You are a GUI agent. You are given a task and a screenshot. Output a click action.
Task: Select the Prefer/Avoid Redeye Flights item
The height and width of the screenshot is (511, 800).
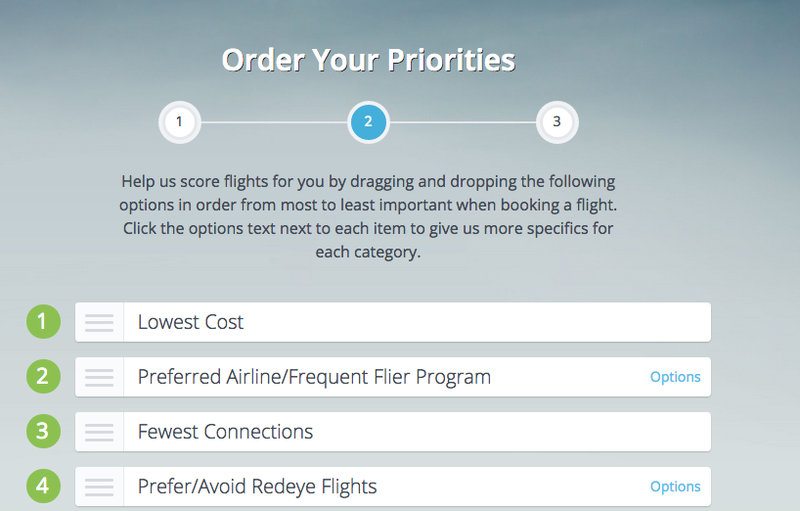tap(393, 487)
